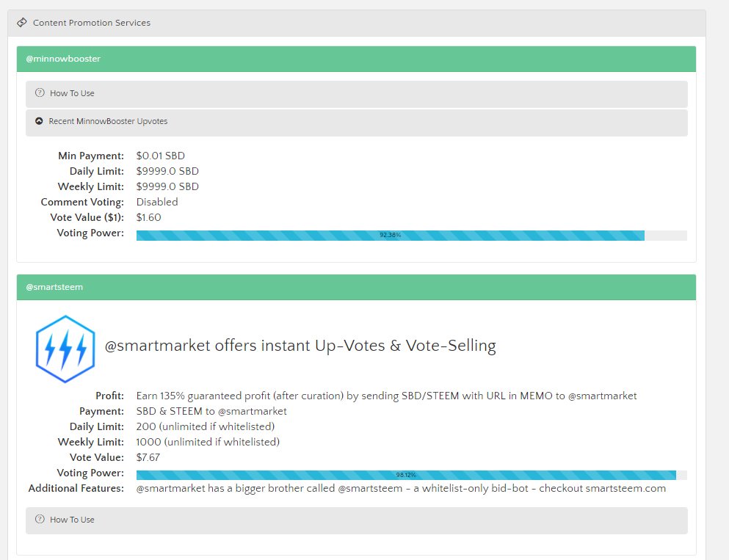
Task: Click the Content Promotion Services heading
Action: (x=92, y=23)
